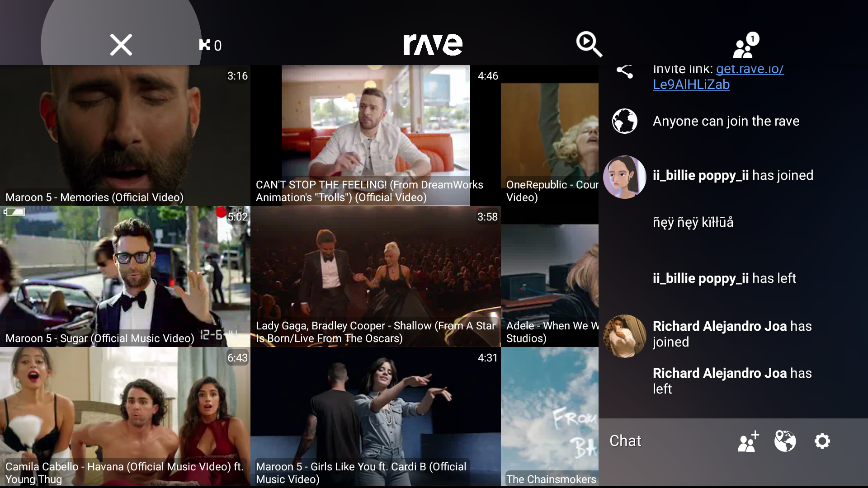The image size is (868, 488).
Task: Tap ii_billie poppy_ii avatar
Action: pyautogui.click(x=624, y=177)
